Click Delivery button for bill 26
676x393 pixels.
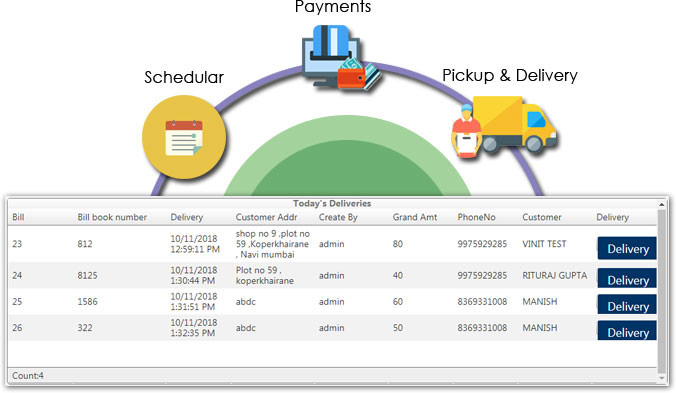pyautogui.click(x=627, y=331)
